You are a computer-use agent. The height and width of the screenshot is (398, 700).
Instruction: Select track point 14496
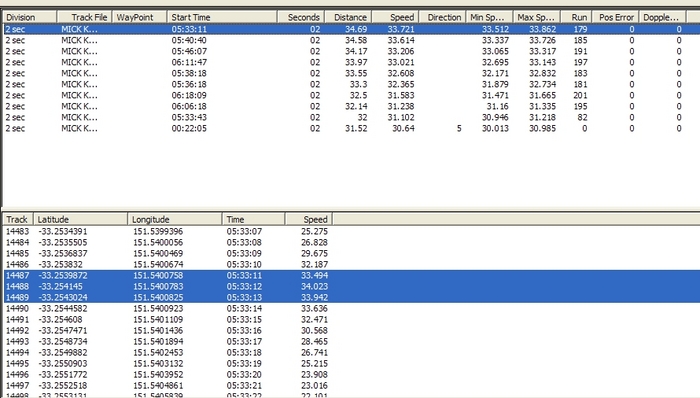(x=352, y=374)
